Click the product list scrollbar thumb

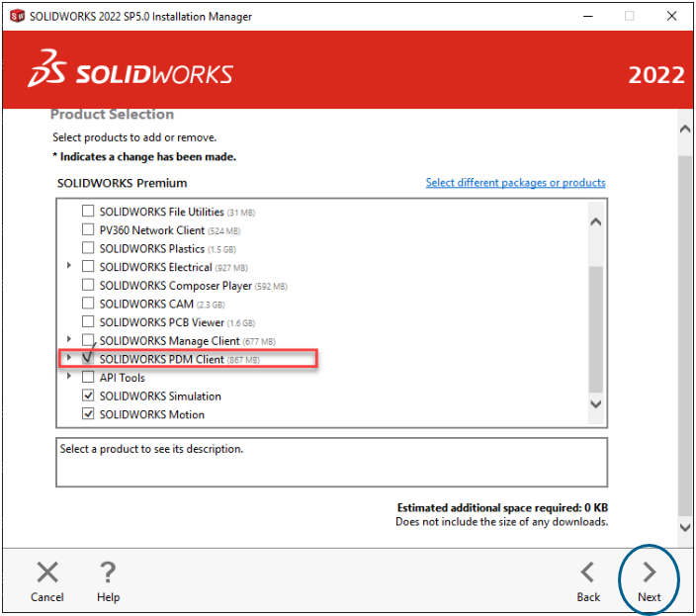[596, 329]
